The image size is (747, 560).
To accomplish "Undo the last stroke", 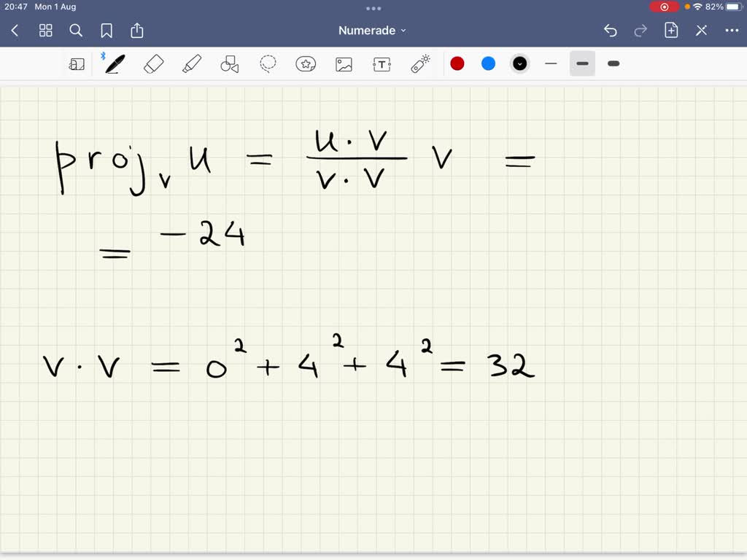I will [611, 31].
